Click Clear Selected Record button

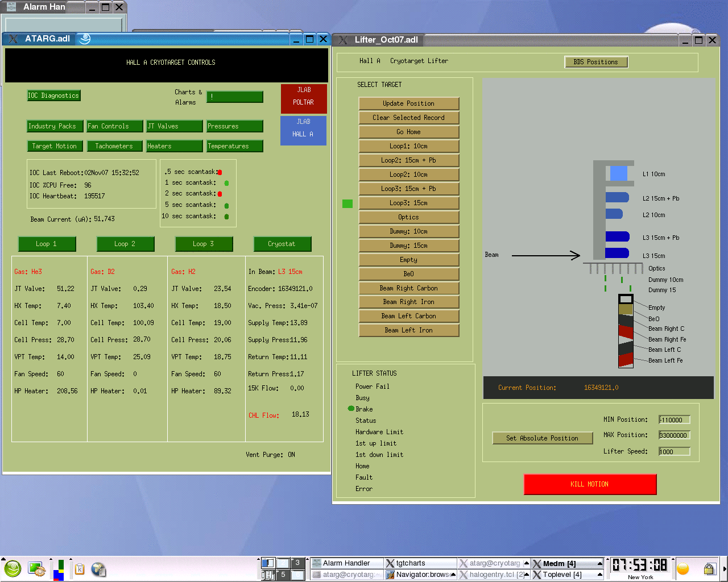tap(409, 118)
